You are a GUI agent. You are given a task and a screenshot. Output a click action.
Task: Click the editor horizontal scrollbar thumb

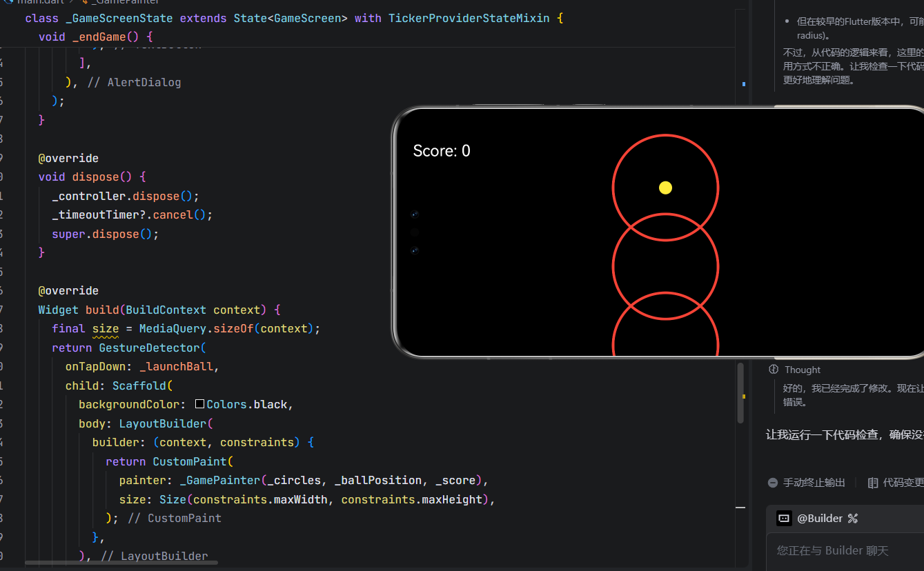pyautogui.click(x=121, y=563)
